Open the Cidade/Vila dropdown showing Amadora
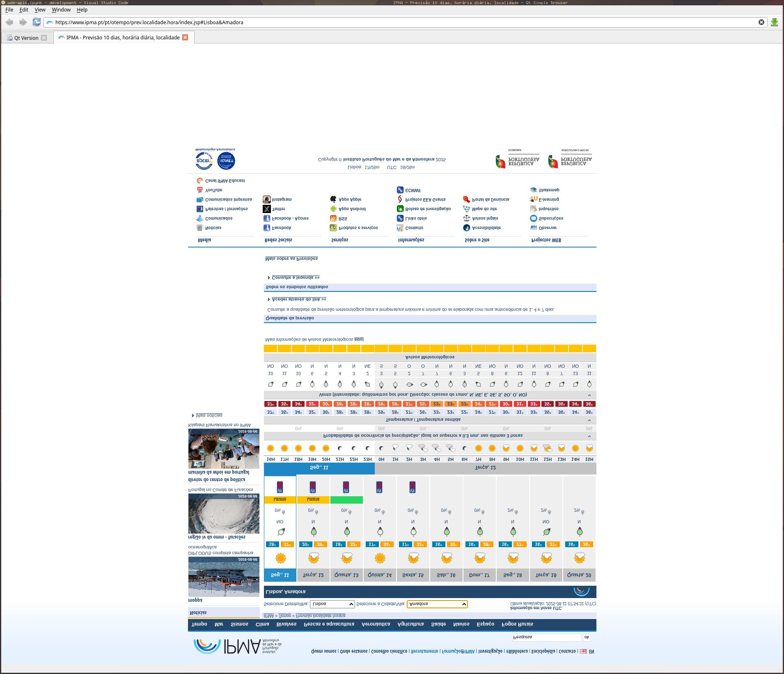 [437, 604]
